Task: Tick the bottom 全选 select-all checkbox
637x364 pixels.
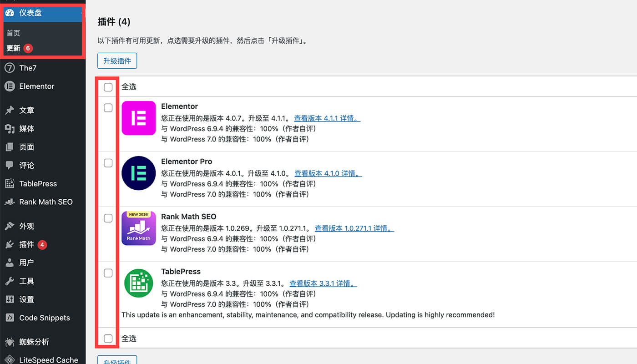Action: coord(108,339)
